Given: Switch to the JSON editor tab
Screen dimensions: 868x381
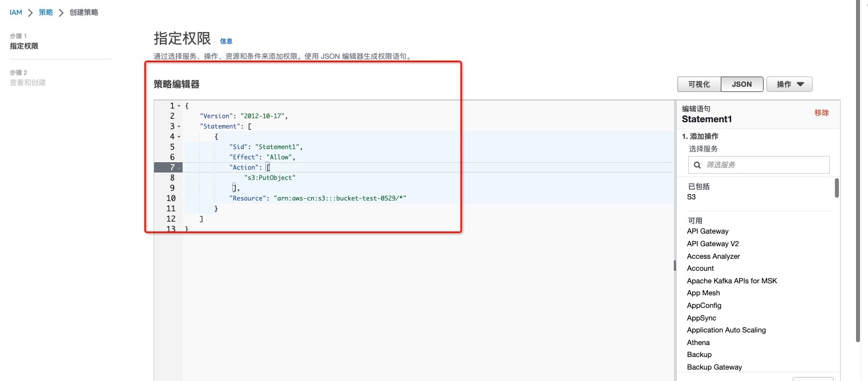Looking at the screenshot, I should pyautogui.click(x=742, y=84).
